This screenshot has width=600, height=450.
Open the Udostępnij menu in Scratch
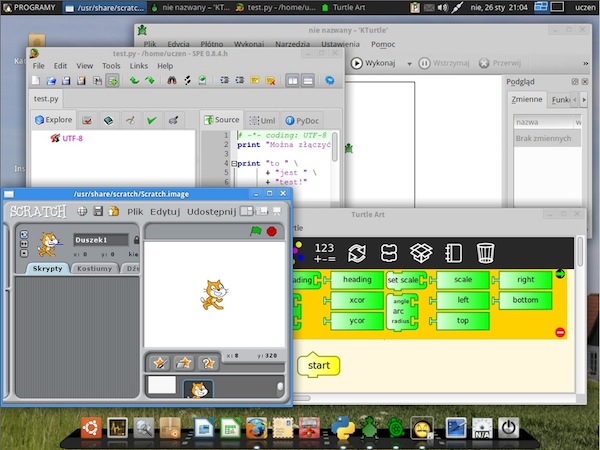(x=211, y=212)
